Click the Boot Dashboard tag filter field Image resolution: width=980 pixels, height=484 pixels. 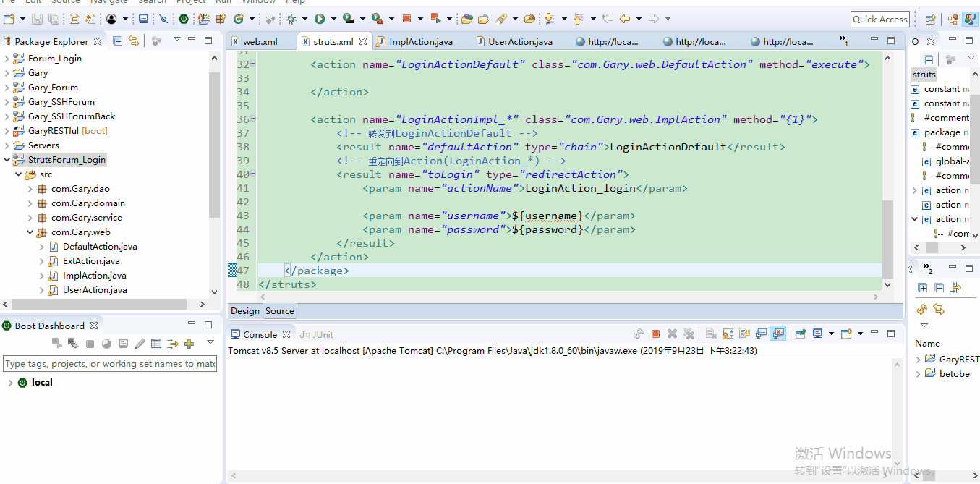pyautogui.click(x=110, y=364)
